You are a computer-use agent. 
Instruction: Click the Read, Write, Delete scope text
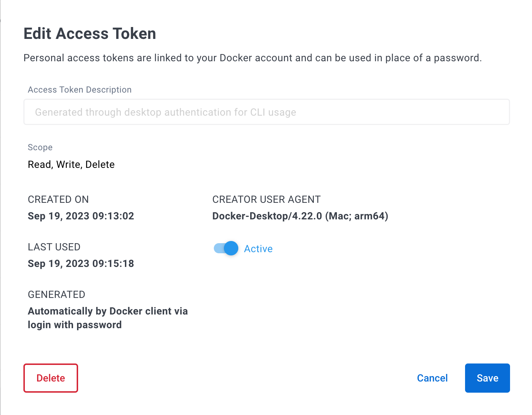[x=71, y=164]
